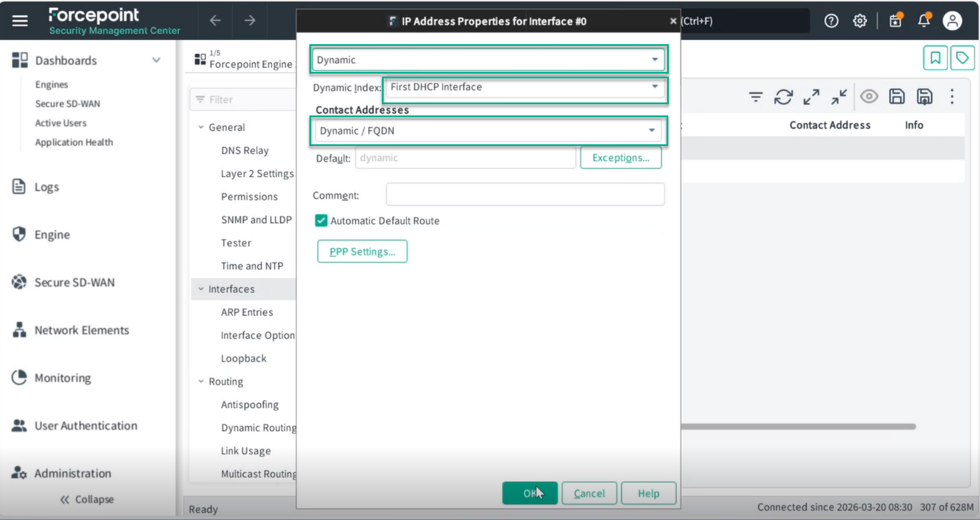Select Layer 2 Settings in the tree

pyautogui.click(x=258, y=173)
